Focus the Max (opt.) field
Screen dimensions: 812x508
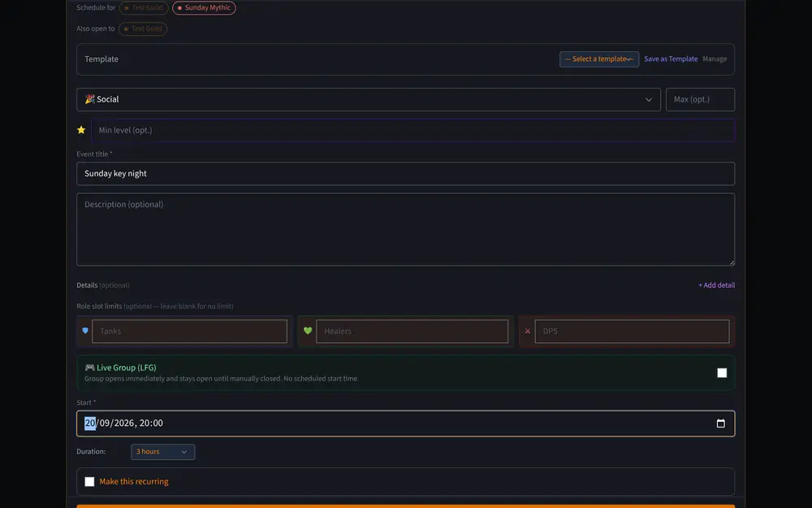pos(700,99)
